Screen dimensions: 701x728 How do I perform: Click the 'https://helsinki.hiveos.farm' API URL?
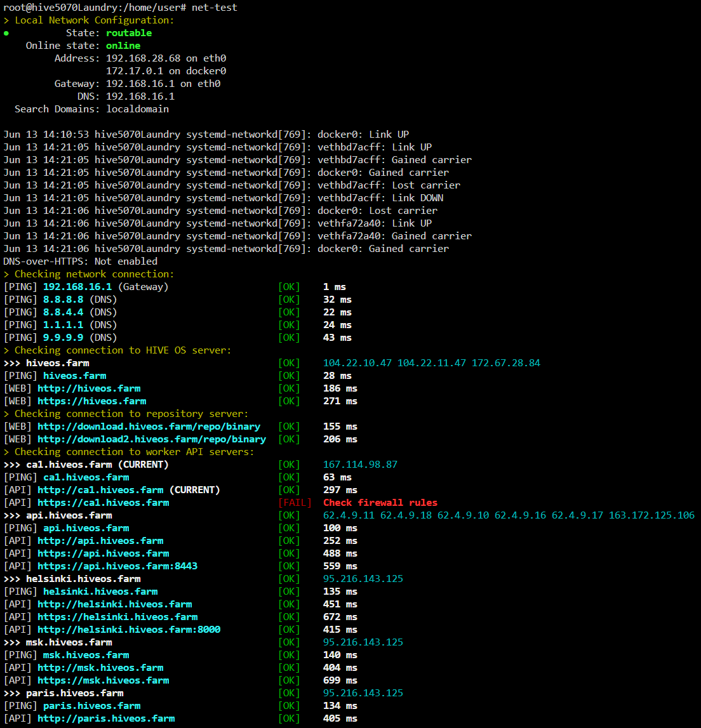[117, 616]
